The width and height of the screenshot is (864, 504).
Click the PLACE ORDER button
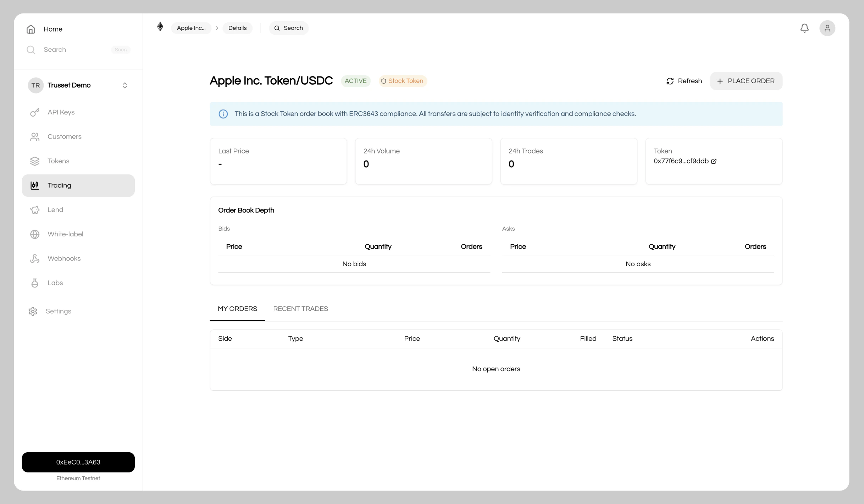click(x=746, y=81)
